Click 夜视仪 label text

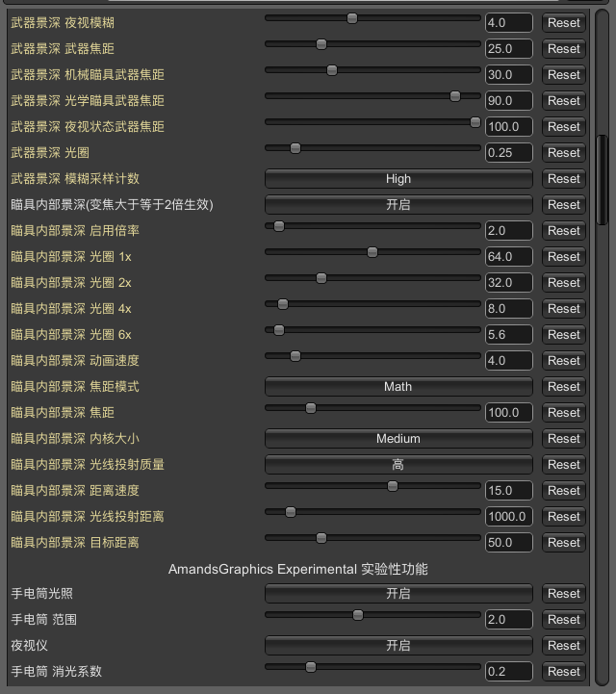tap(29, 645)
